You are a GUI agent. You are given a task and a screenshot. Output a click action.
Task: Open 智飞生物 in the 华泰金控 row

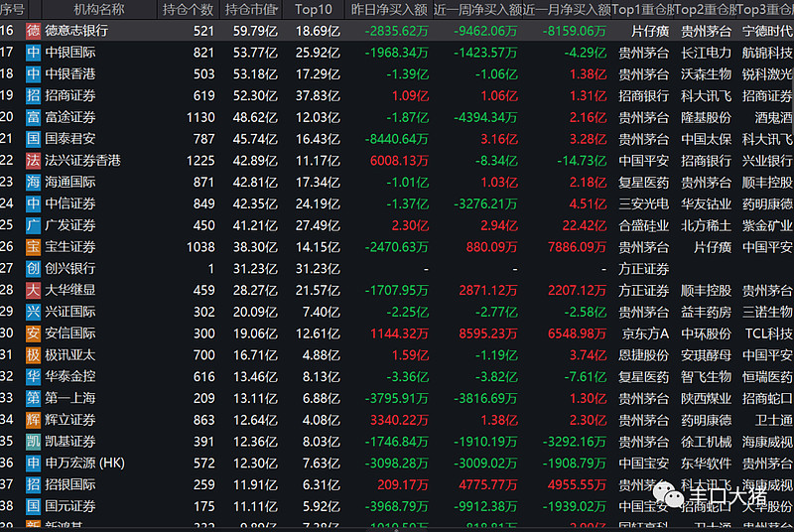point(706,376)
